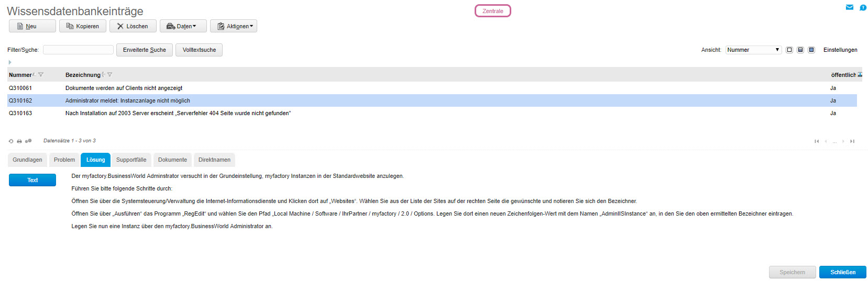The height and width of the screenshot is (281, 868).
Task: Click the Löschen button
Action: point(133,26)
